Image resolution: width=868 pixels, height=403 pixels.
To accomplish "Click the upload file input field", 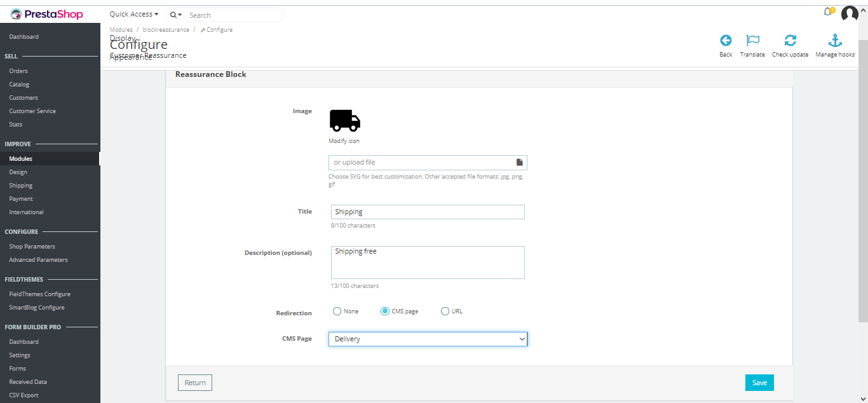I will (428, 162).
